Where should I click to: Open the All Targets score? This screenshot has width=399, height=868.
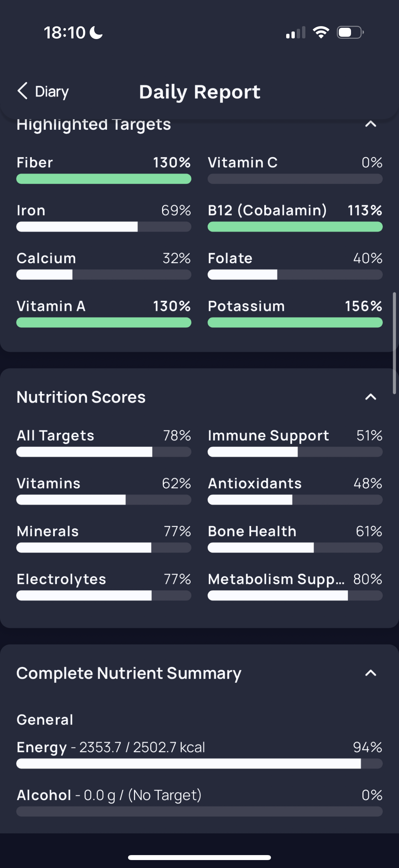click(104, 442)
